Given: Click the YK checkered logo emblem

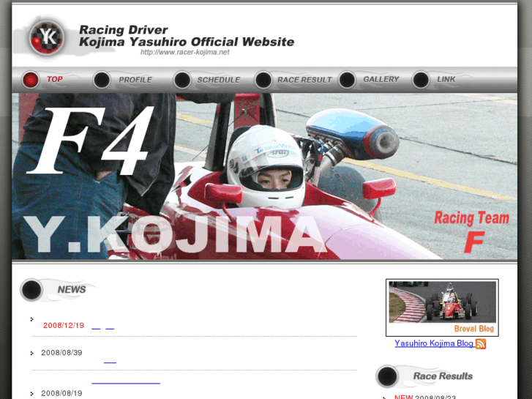Looking at the screenshot, I should pyautogui.click(x=47, y=37).
